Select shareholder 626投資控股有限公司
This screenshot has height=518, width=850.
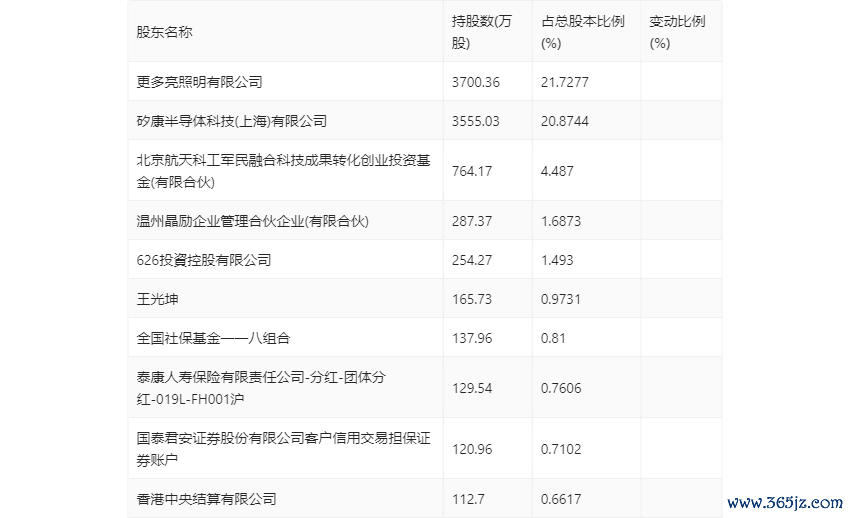pyautogui.click(x=204, y=260)
